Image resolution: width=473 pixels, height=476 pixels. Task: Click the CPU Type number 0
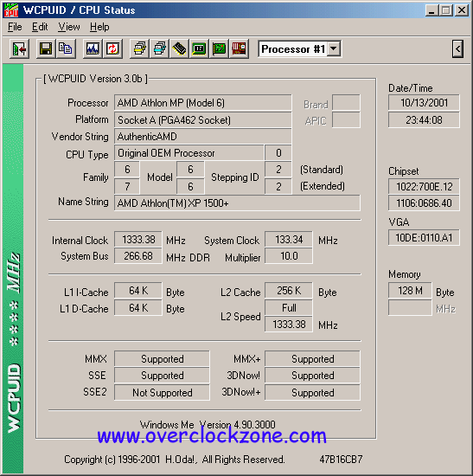(278, 152)
